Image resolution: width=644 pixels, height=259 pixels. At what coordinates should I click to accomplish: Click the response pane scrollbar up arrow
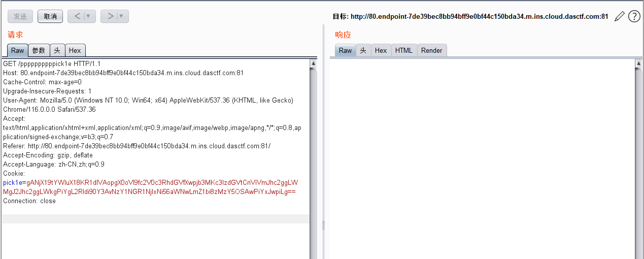(x=639, y=63)
